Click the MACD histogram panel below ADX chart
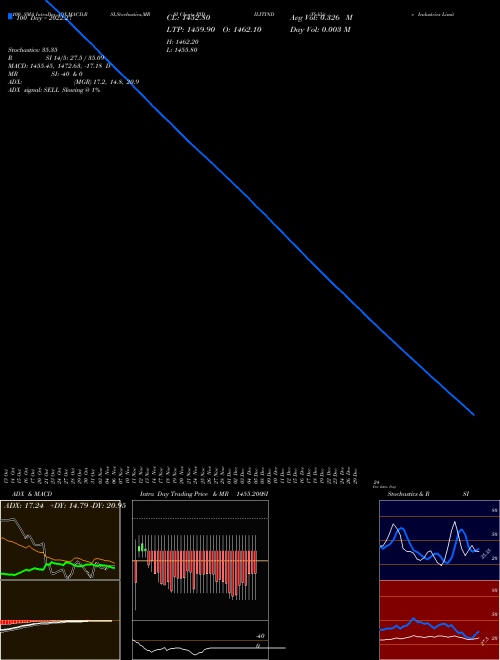The width and height of the screenshot is (500, 660). point(60,620)
